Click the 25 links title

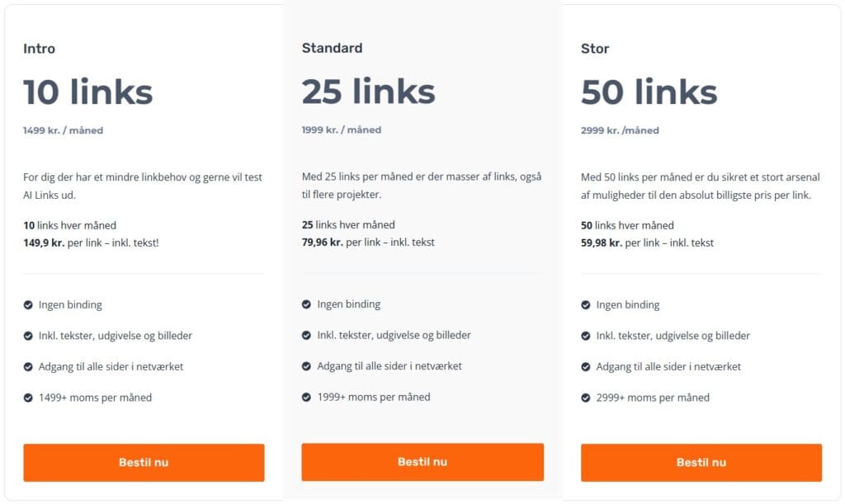click(x=368, y=92)
